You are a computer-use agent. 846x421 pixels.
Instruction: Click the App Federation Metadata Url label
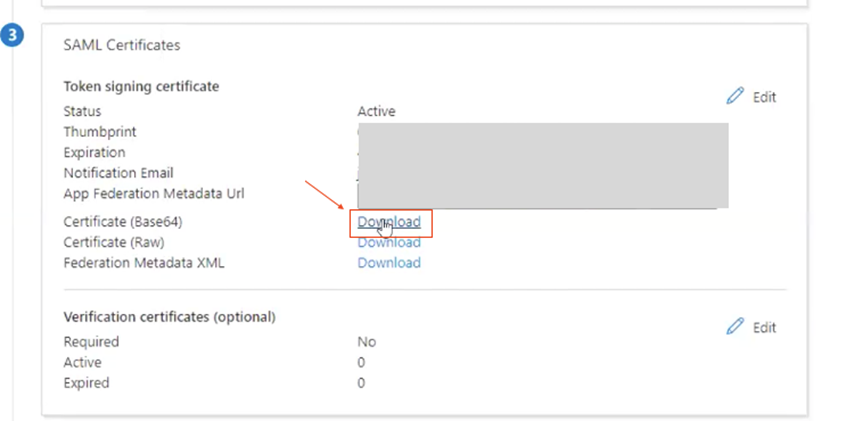click(x=154, y=194)
